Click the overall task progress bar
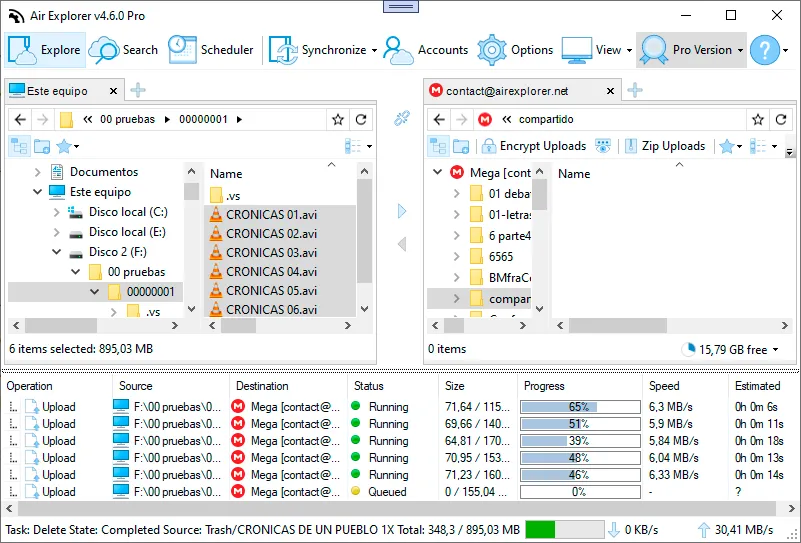The image size is (801, 543). click(x=564, y=530)
